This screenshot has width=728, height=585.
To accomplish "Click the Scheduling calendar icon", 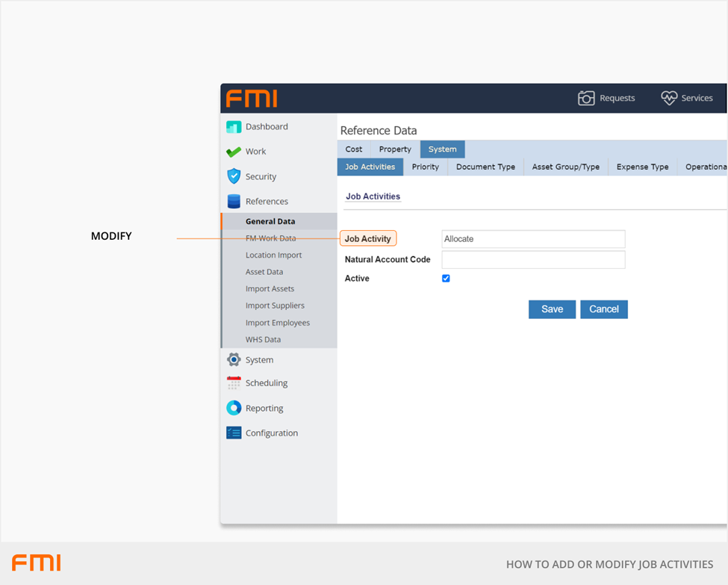I will (x=234, y=383).
